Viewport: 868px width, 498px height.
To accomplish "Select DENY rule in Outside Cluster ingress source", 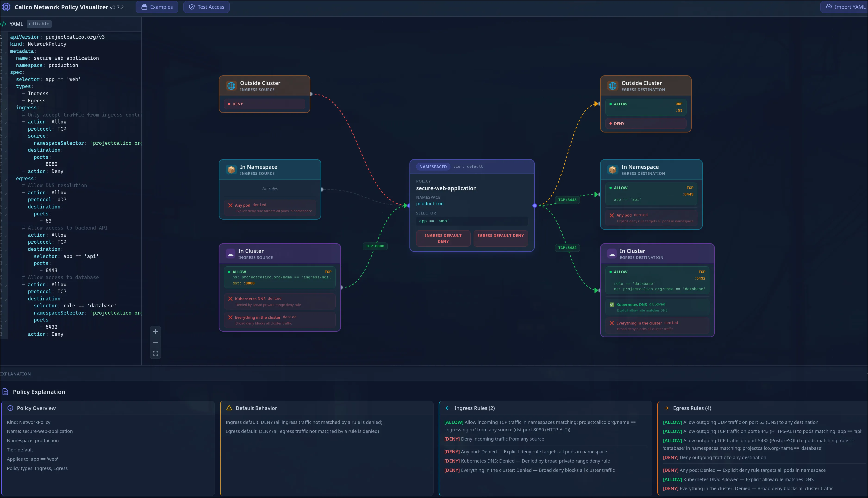I will pyautogui.click(x=265, y=104).
